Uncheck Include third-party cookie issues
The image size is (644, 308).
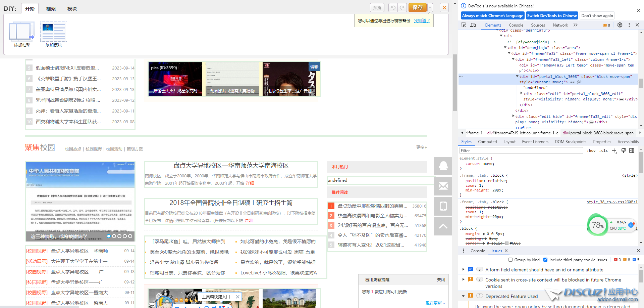click(x=545, y=260)
